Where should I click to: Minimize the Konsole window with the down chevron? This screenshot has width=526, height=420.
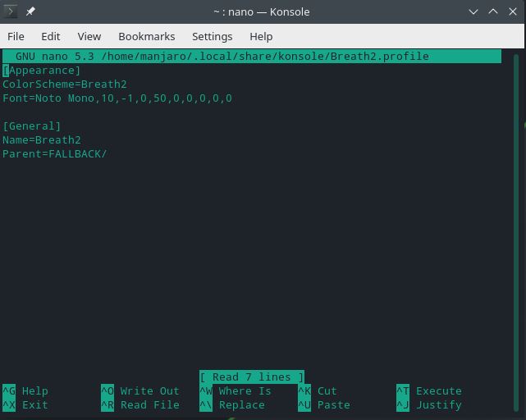pos(473,11)
